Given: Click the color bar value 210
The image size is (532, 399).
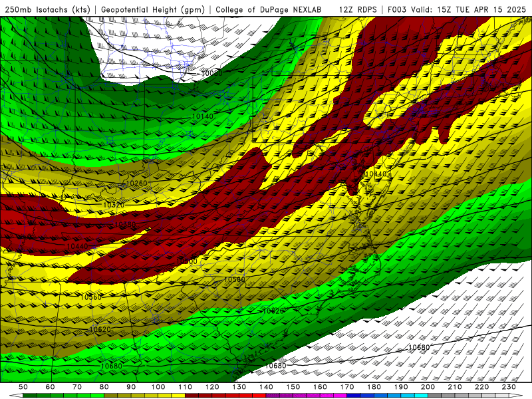Looking at the screenshot, I should tap(455, 387).
